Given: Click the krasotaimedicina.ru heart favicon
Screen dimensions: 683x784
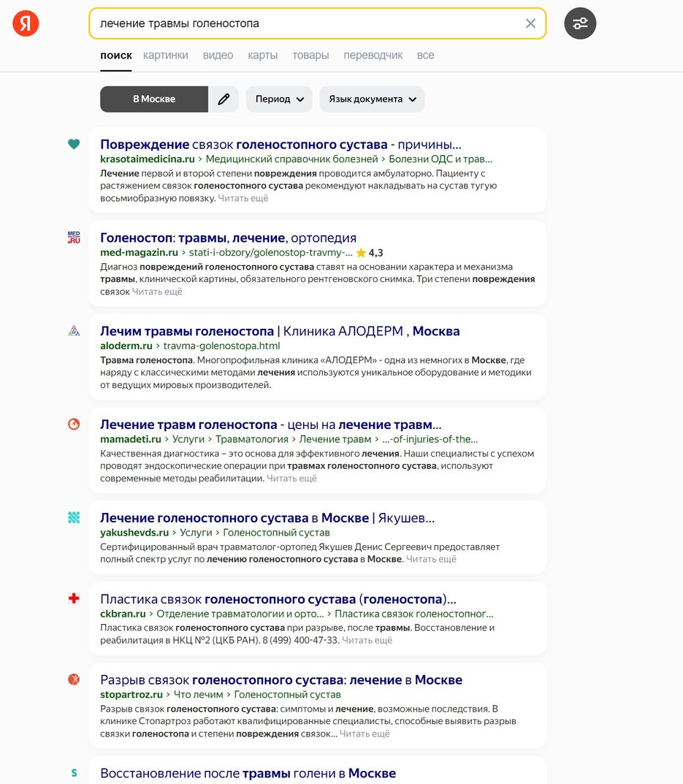Looking at the screenshot, I should [x=74, y=144].
